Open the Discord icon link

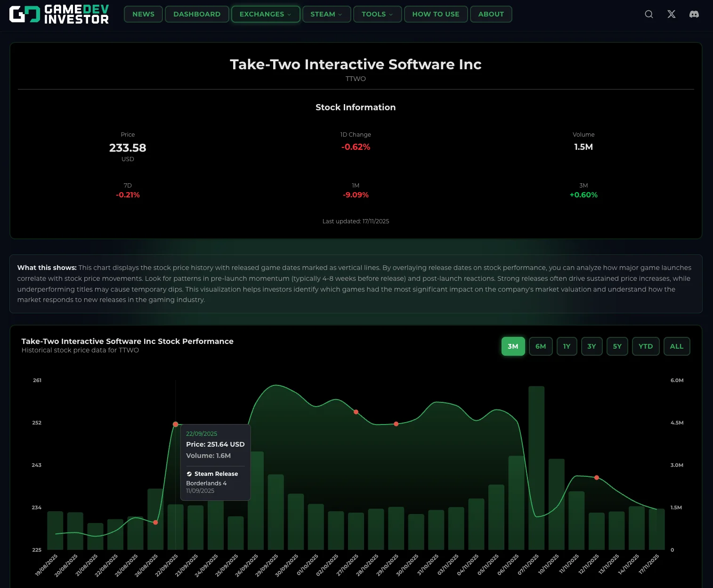coord(694,14)
